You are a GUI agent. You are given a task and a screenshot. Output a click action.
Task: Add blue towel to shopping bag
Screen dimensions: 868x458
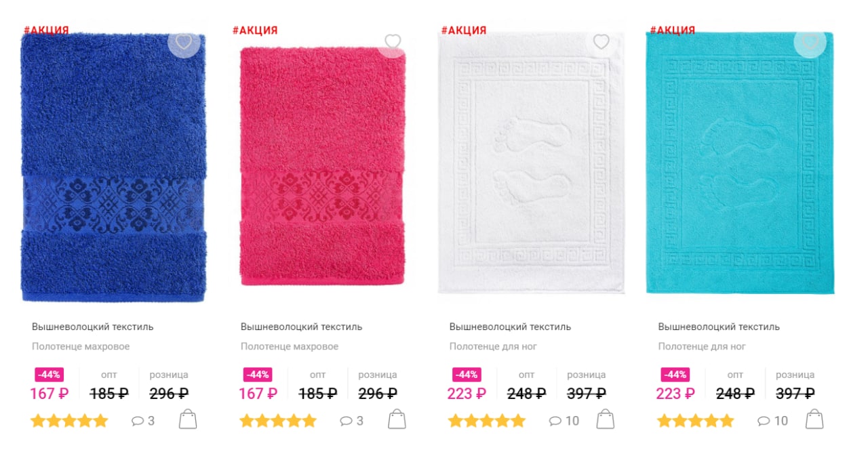(x=188, y=419)
